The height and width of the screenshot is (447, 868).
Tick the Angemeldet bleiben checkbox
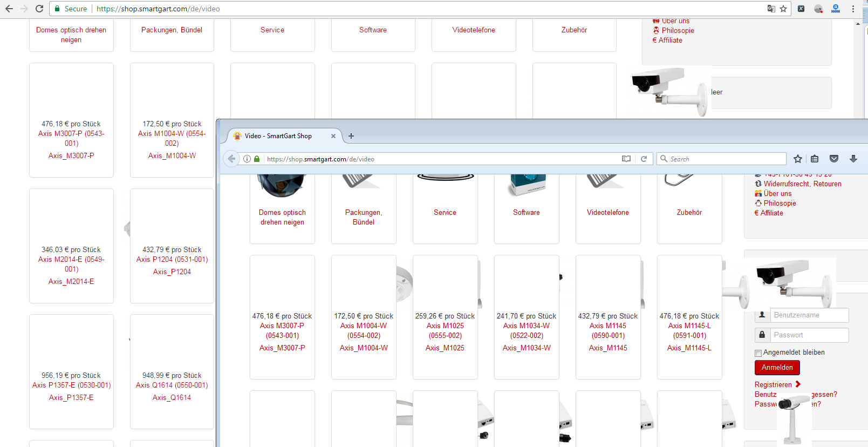tap(758, 353)
